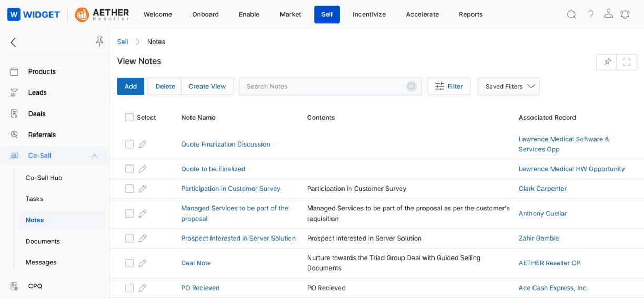Check Quote Finalization Discussion row checkbox
The image size is (644, 299).
pyautogui.click(x=129, y=144)
